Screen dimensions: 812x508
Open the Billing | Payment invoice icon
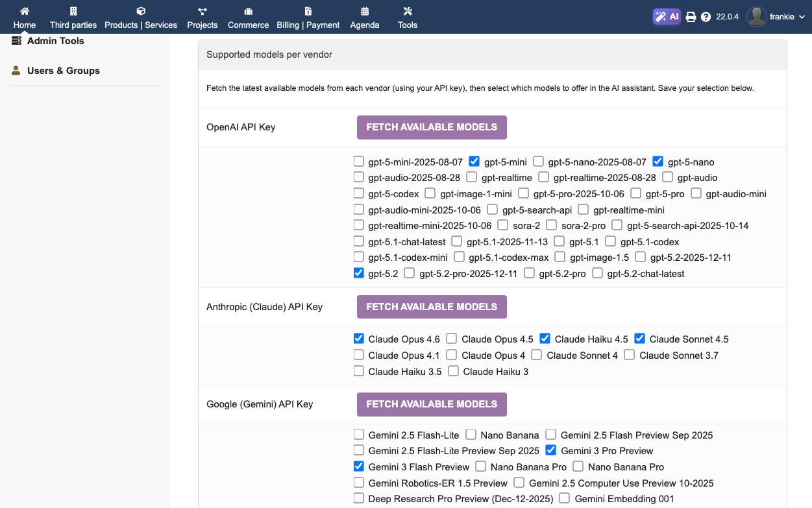point(308,11)
